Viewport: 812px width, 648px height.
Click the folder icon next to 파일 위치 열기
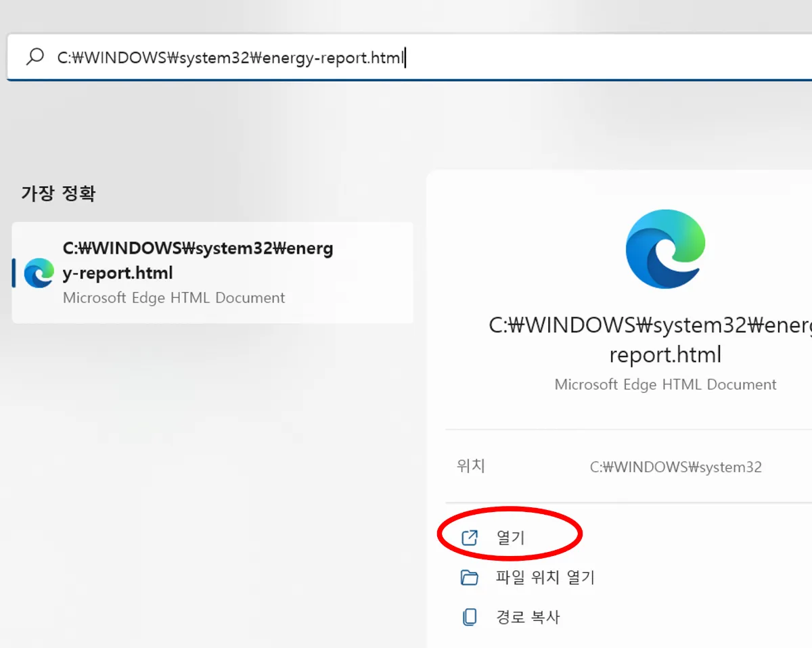[468, 577]
